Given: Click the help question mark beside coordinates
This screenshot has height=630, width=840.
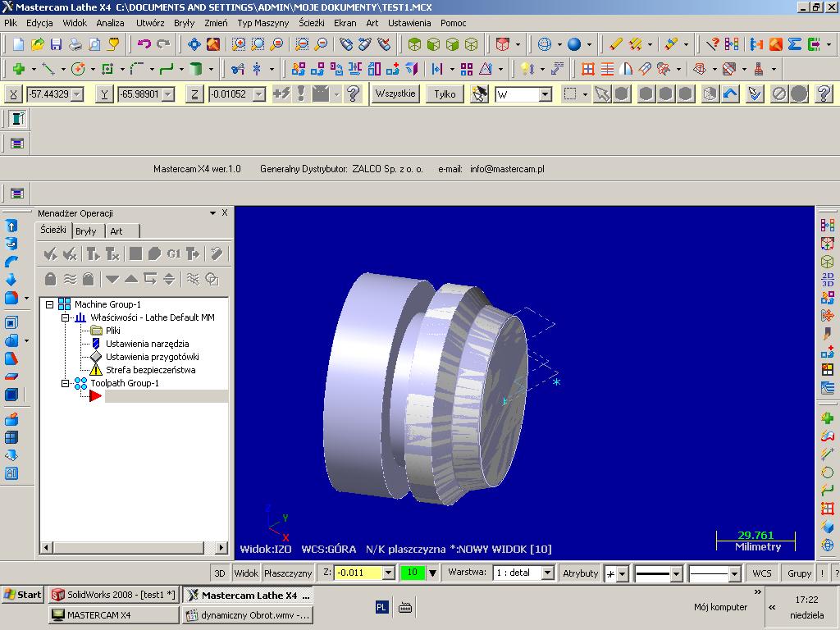Looking at the screenshot, I should [353, 94].
